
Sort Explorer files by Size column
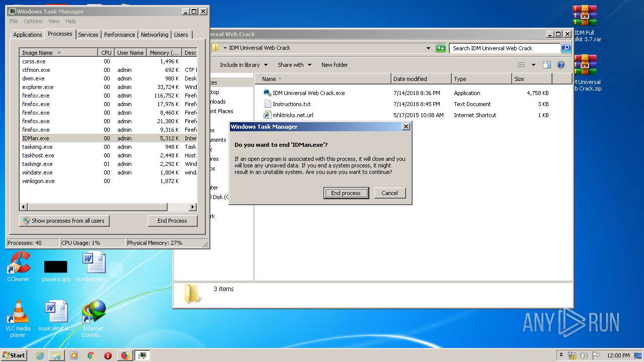tap(532, 79)
